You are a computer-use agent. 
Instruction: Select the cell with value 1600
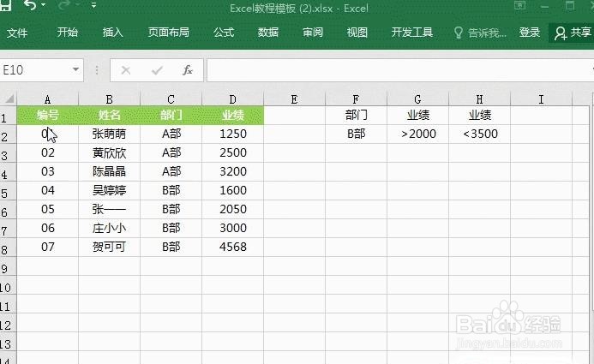point(232,190)
